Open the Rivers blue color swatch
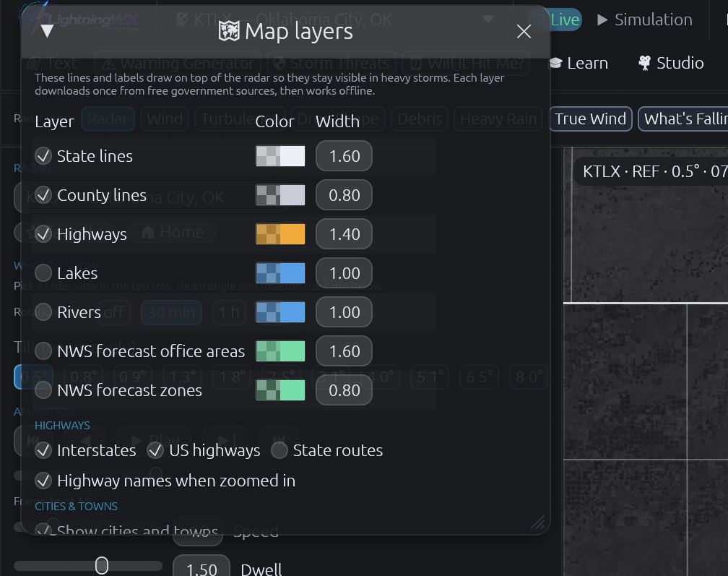 point(280,312)
